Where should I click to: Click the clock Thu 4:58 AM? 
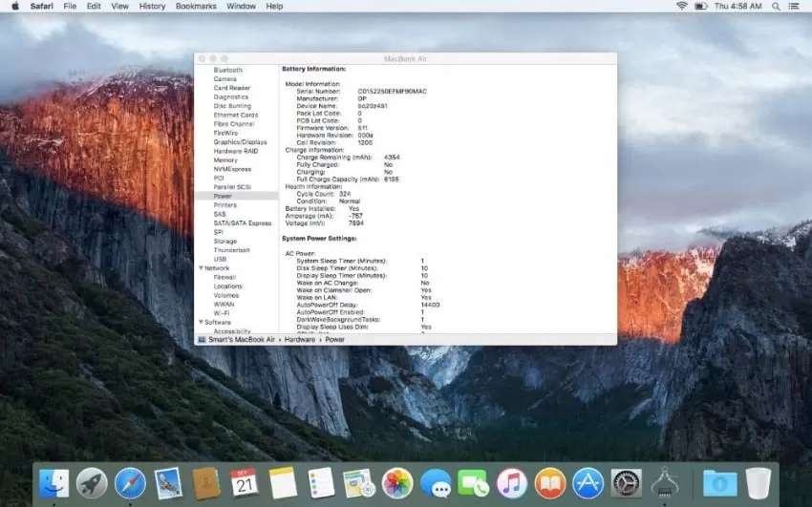pyautogui.click(x=737, y=7)
